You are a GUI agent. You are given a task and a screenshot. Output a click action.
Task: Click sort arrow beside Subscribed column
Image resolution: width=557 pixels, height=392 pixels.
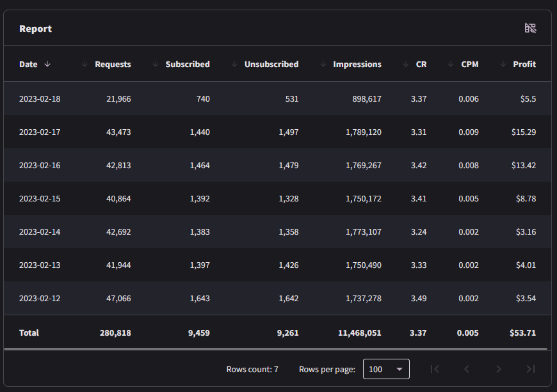click(x=155, y=64)
